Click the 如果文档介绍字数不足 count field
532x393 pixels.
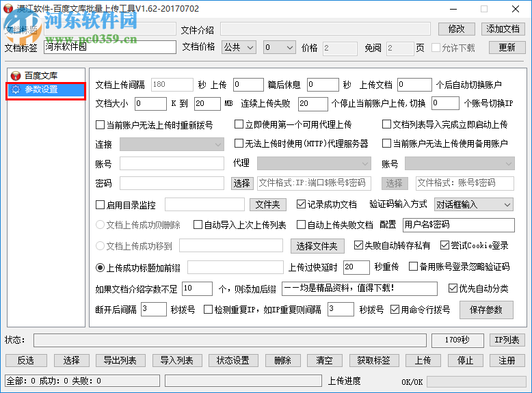click(197, 289)
